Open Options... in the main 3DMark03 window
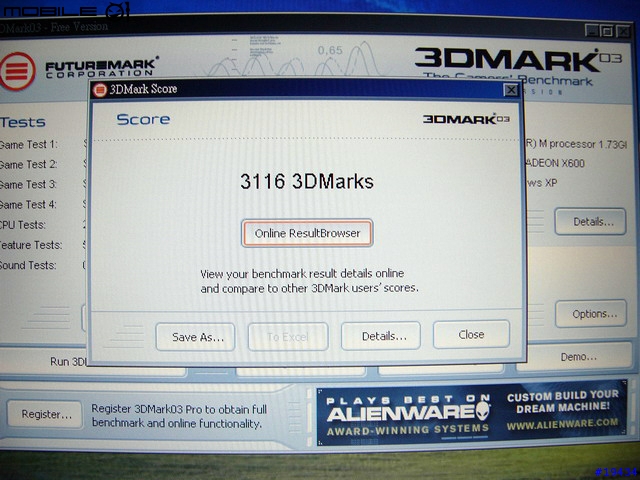640x480 pixels. [x=591, y=313]
